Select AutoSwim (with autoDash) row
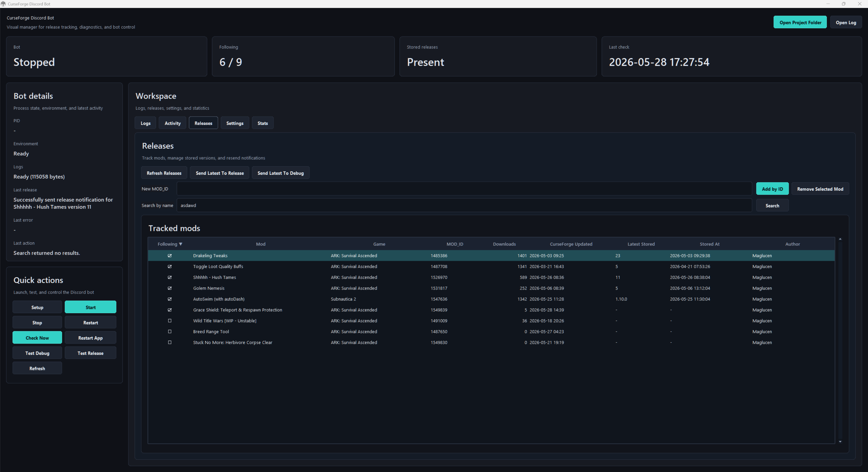This screenshot has width=868, height=472. point(491,299)
